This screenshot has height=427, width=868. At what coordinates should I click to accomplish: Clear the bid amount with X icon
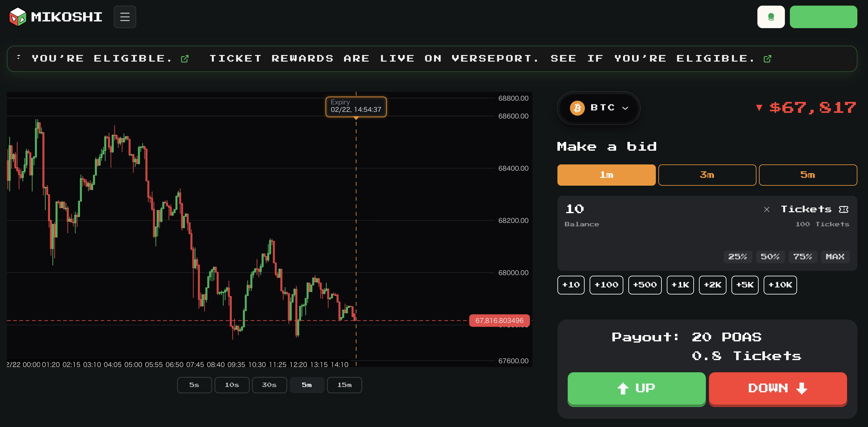point(766,210)
